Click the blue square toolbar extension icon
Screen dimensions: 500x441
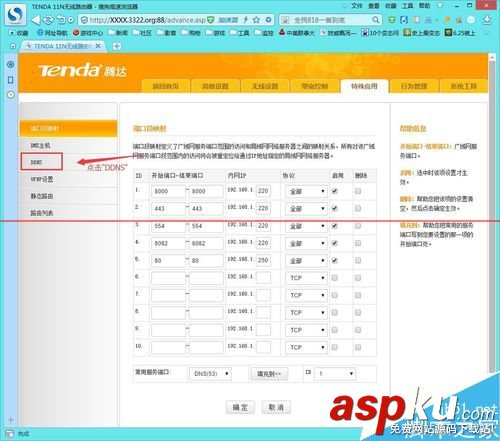[404, 20]
